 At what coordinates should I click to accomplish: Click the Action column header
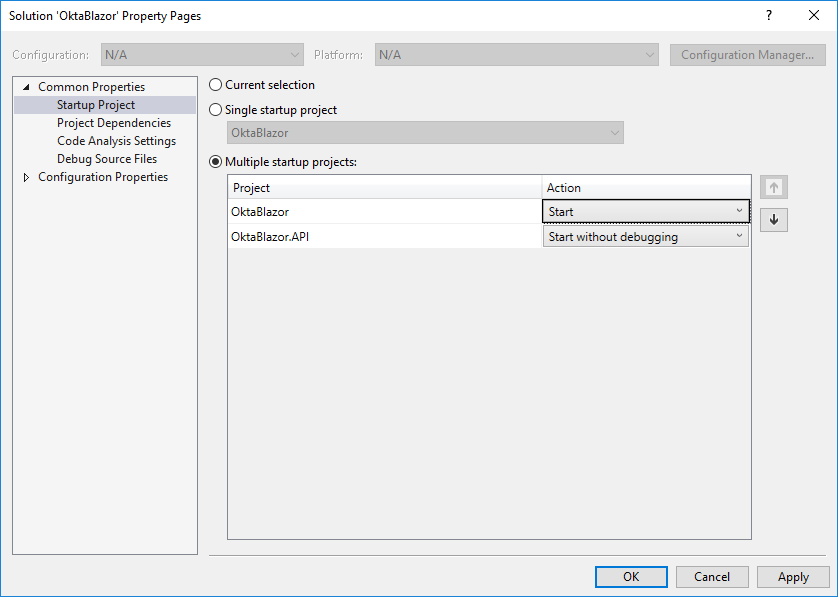(x=645, y=188)
